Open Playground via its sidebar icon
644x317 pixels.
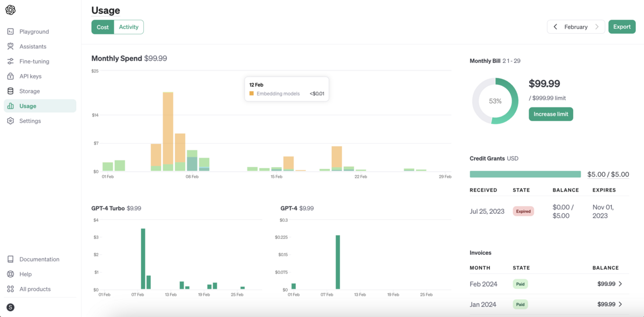(x=10, y=32)
